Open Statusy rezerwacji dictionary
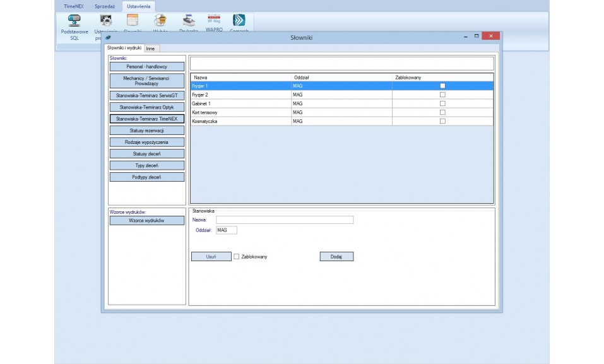The width and height of the screenshot is (604, 364). click(147, 131)
